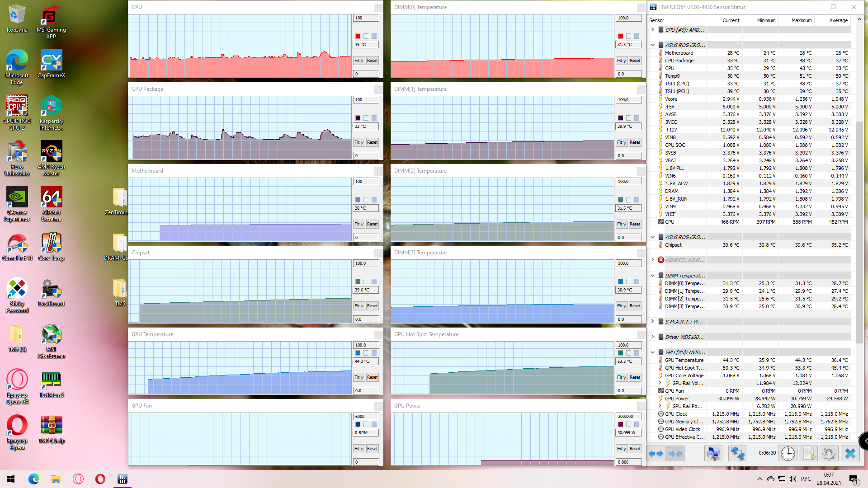
Task: Click the blue X close sensors icon
Action: click(850, 453)
